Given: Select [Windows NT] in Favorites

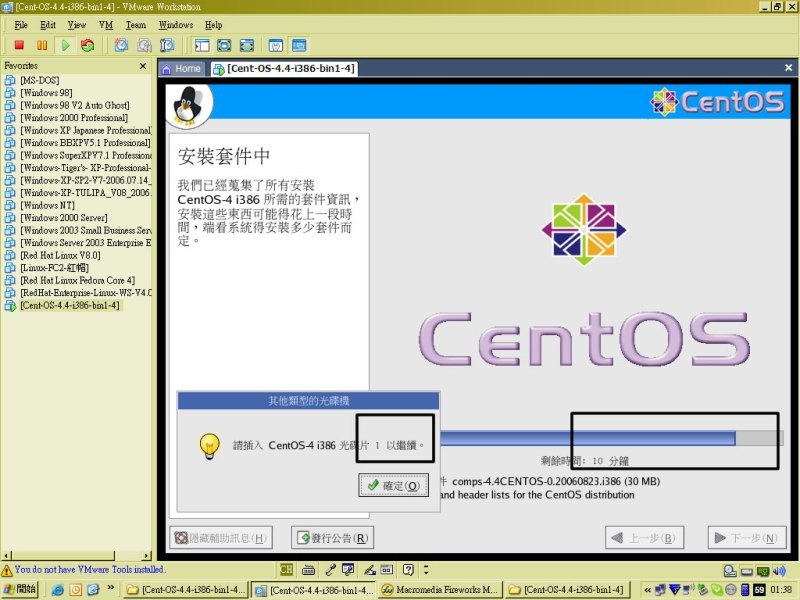Looking at the screenshot, I should 47,205.
